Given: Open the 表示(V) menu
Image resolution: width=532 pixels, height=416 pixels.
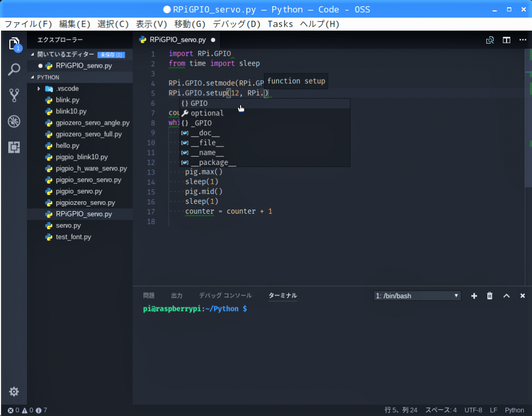Looking at the screenshot, I should [x=151, y=24].
